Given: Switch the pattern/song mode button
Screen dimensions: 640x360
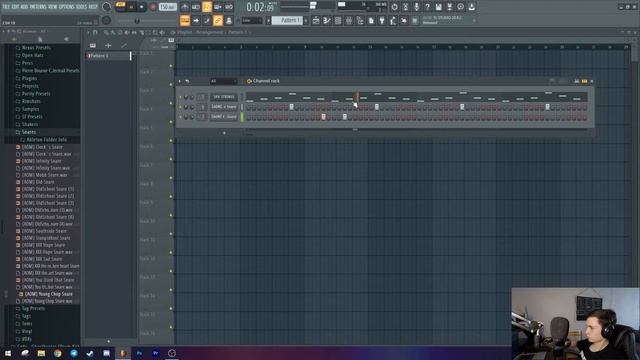Looking at the screenshot, I should click(120, 7).
